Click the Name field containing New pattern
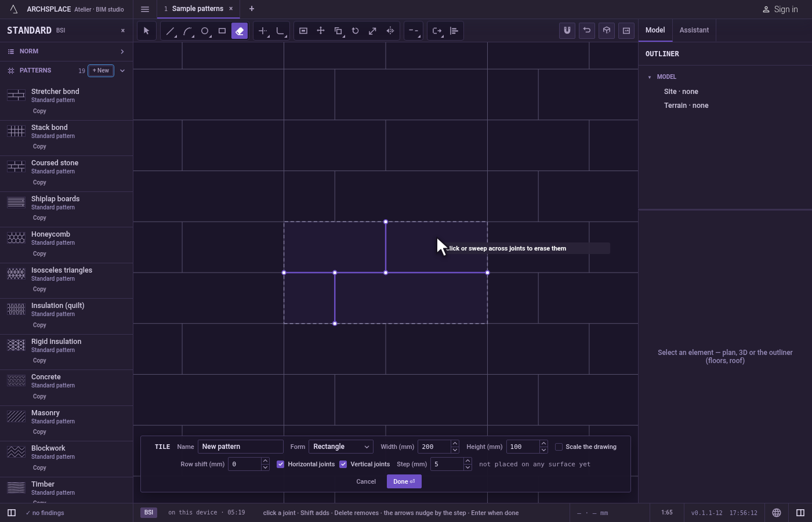The width and height of the screenshot is (812, 522). coord(241,447)
